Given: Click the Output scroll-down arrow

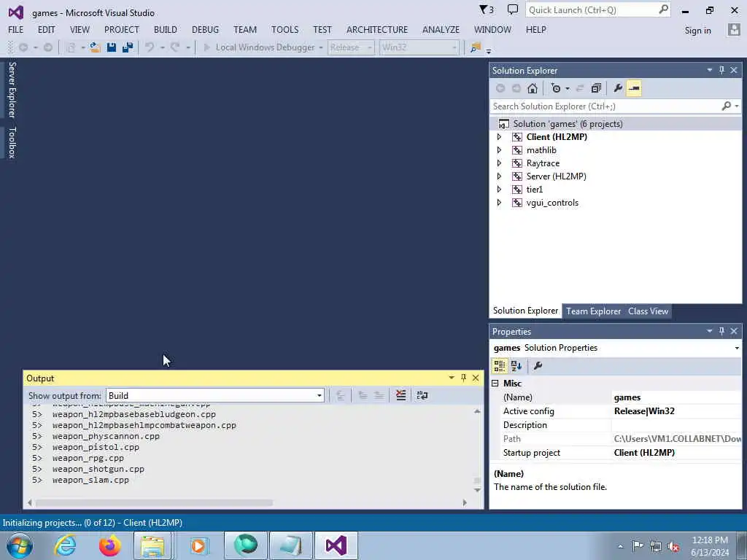Looking at the screenshot, I should pyautogui.click(x=477, y=491).
